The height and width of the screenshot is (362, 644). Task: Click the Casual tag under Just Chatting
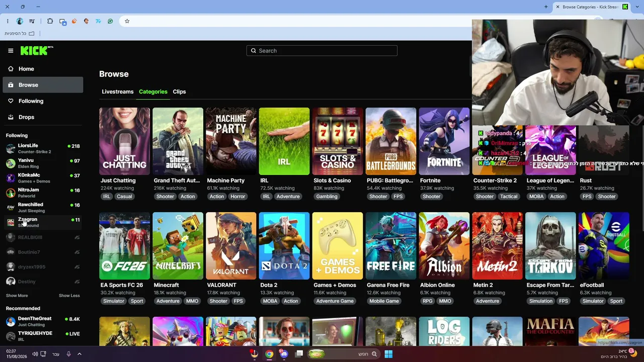(x=124, y=197)
